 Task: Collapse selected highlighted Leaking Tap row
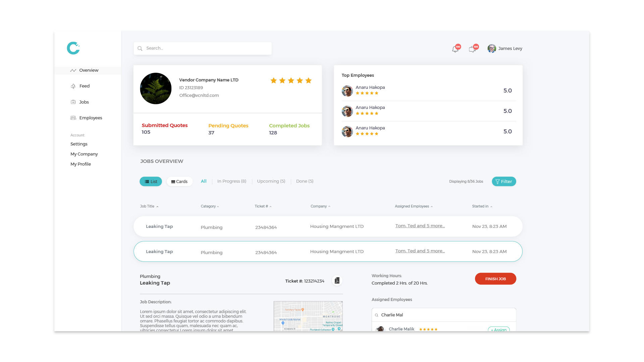coord(328,252)
